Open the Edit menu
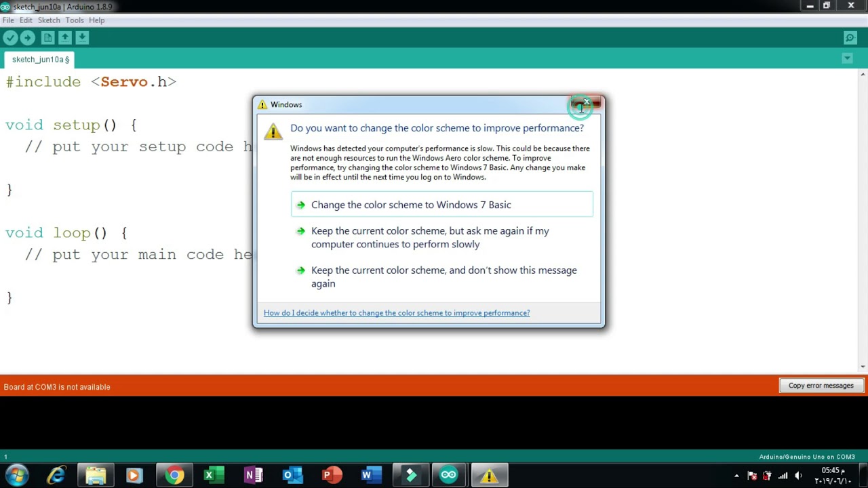This screenshot has height=488, width=868. coord(26,20)
